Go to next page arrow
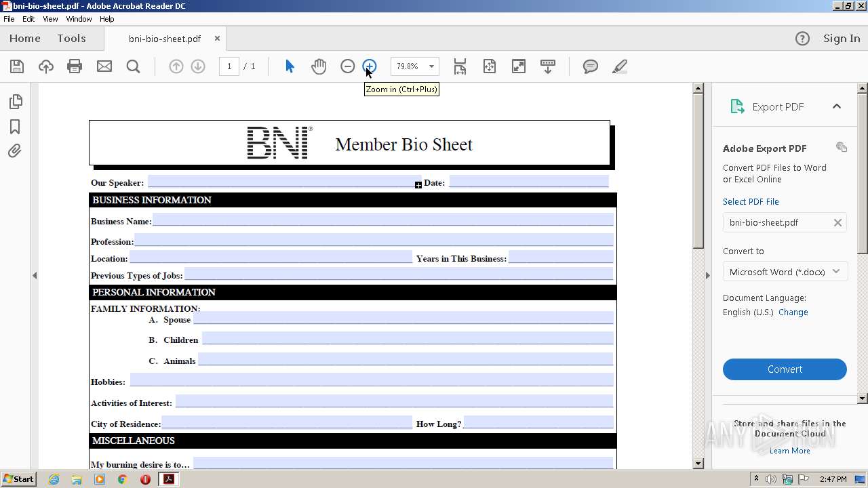 [198, 66]
